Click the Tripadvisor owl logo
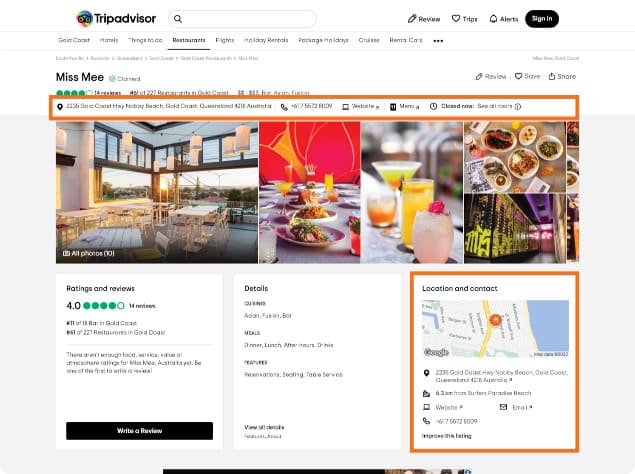Viewport: 635px width, 474px height. coord(85,19)
